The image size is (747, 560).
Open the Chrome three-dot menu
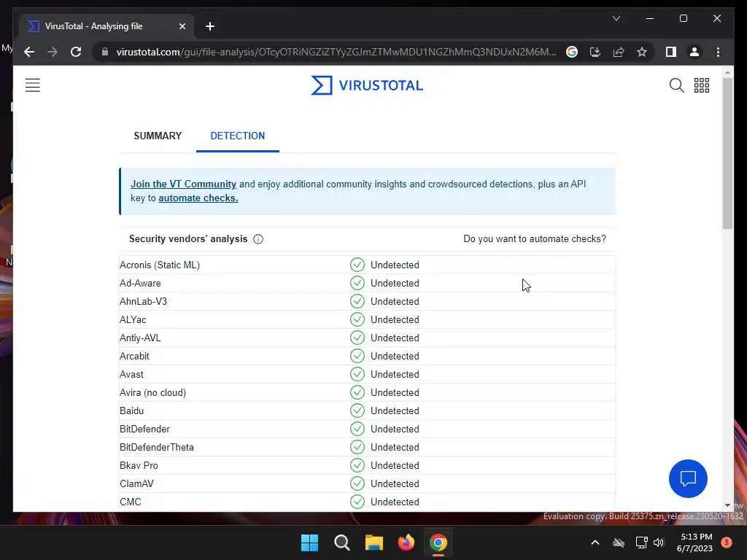718,52
